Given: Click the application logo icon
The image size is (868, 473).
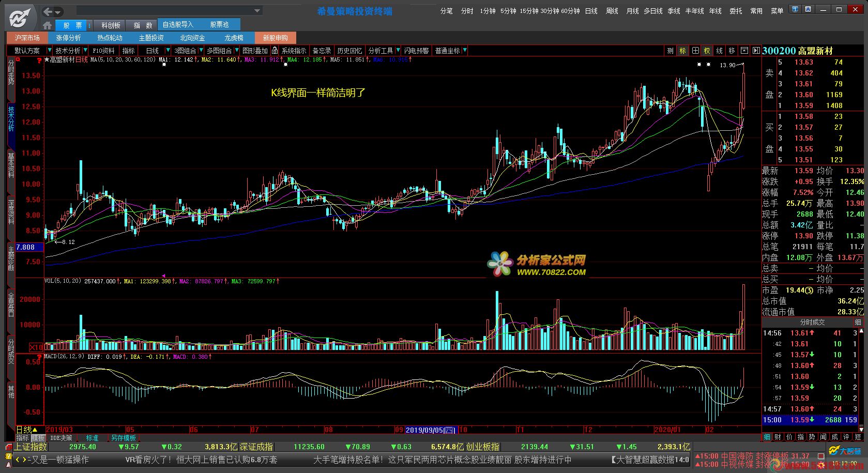Looking at the screenshot, I should click(20, 18).
